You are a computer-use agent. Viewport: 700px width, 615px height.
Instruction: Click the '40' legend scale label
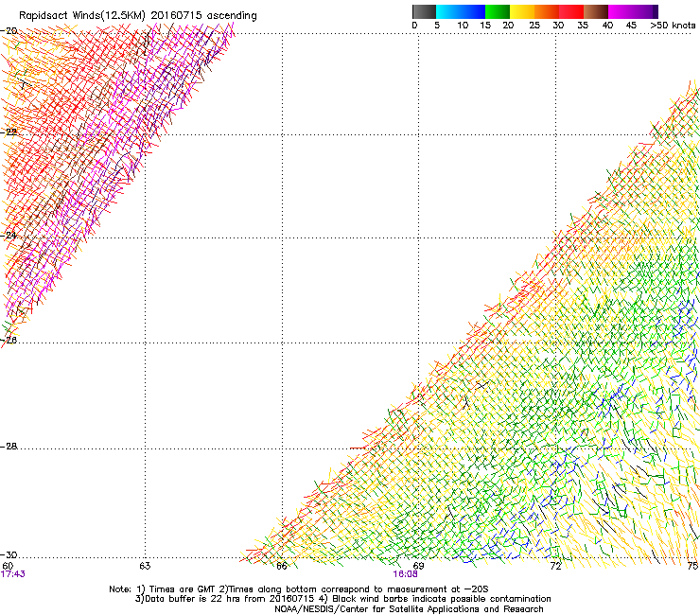[607, 26]
